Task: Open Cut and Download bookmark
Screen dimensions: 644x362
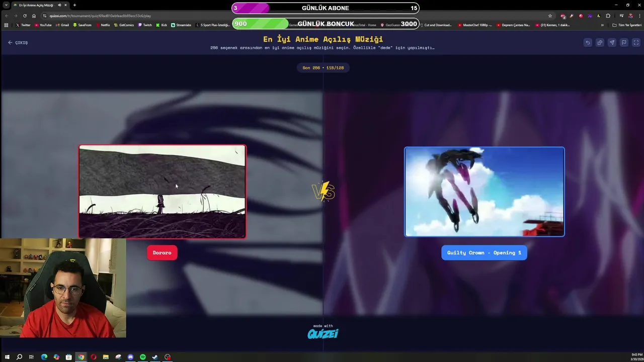Action: 435,25
